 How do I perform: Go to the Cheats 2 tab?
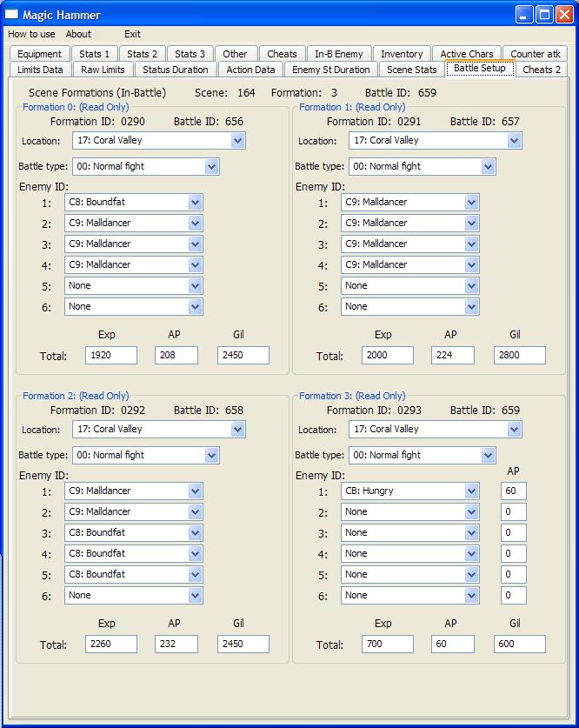542,70
